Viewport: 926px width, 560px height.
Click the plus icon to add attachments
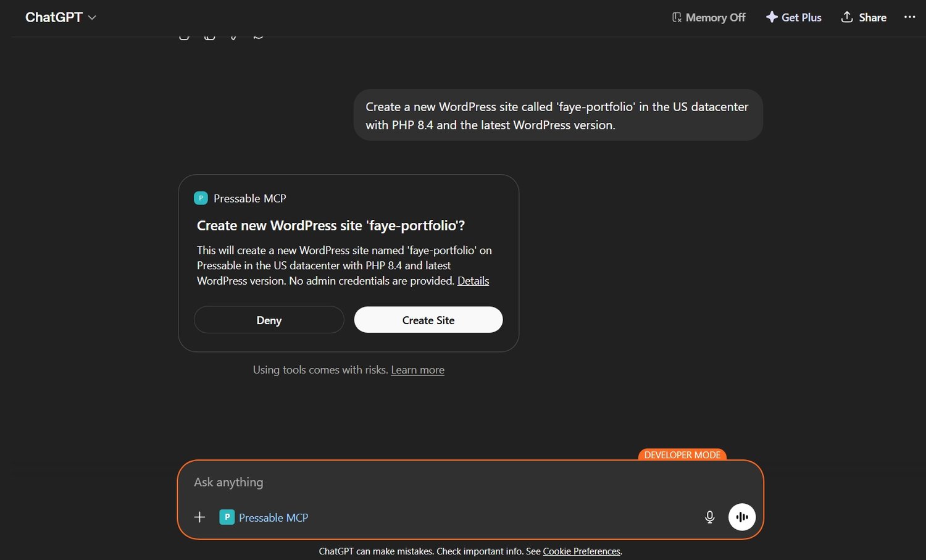(199, 517)
